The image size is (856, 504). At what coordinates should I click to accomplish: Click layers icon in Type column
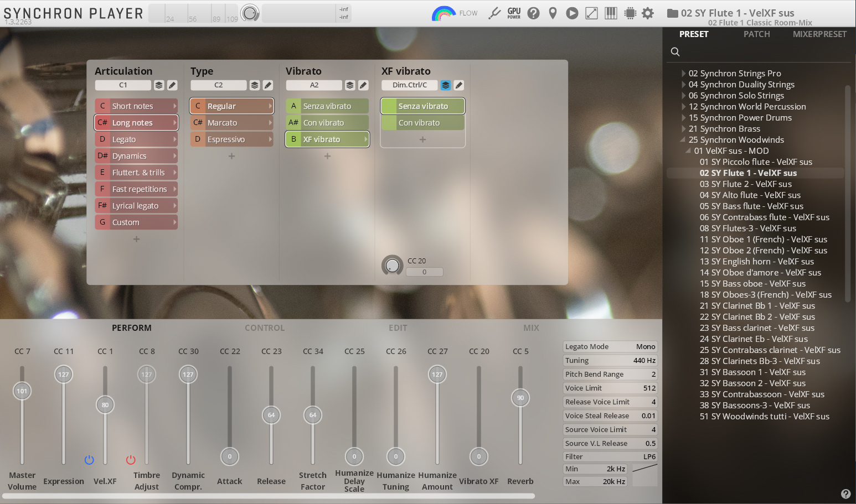click(255, 85)
